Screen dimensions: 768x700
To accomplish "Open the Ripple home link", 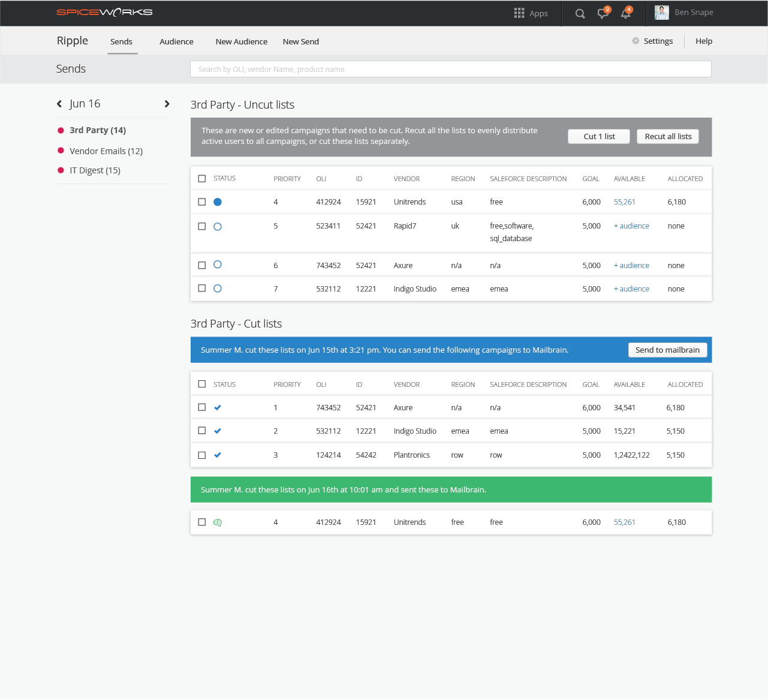I will (73, 40).
